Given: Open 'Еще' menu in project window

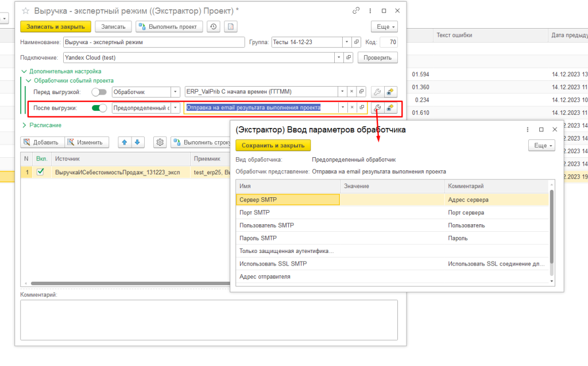Looking at the screenshot, I should (x=384, y=26).
